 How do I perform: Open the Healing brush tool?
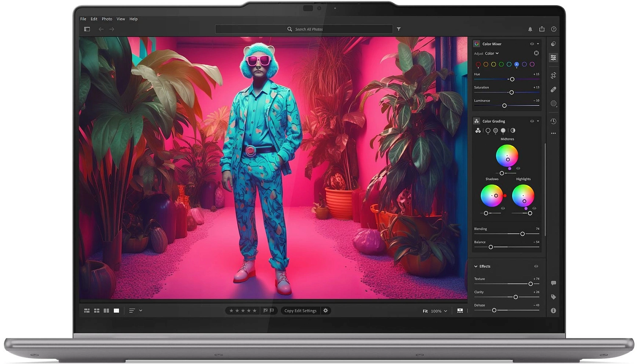[x=553, y=90]
